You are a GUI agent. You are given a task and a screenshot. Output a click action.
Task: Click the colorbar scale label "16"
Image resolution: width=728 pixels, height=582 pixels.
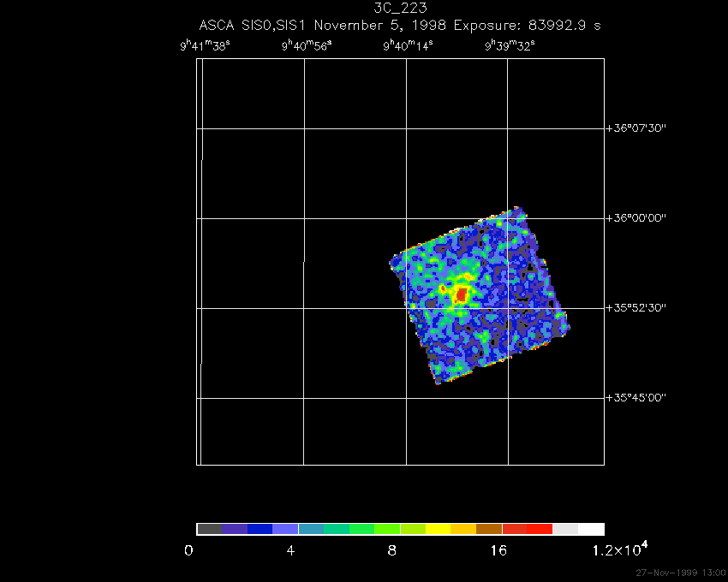pos(499,551)
